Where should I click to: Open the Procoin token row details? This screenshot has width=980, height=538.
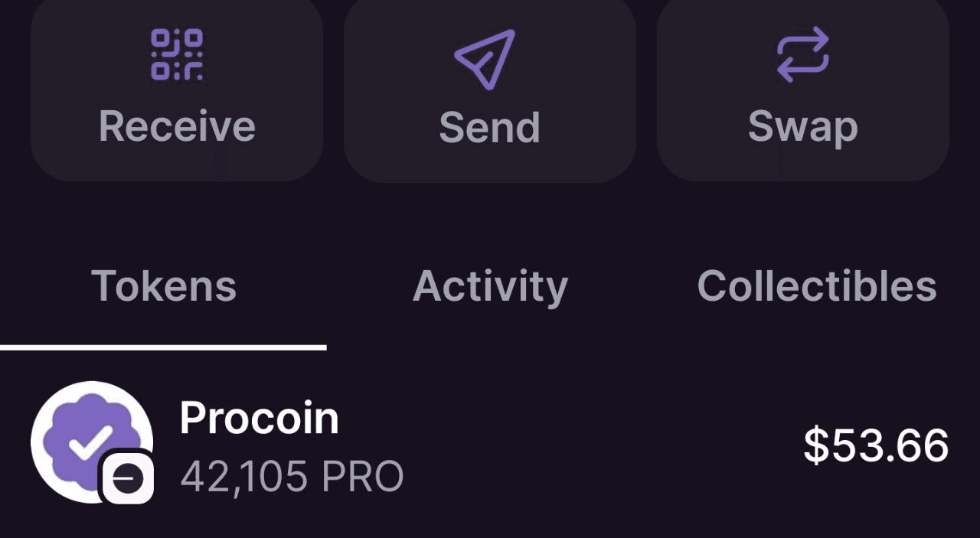490,444
